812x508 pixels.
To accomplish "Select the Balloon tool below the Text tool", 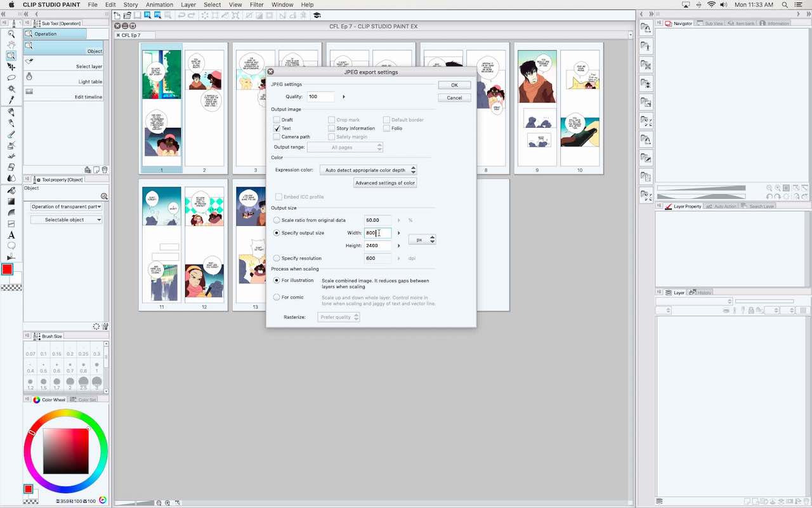I will pyautogui.click(x=11, y=246).
